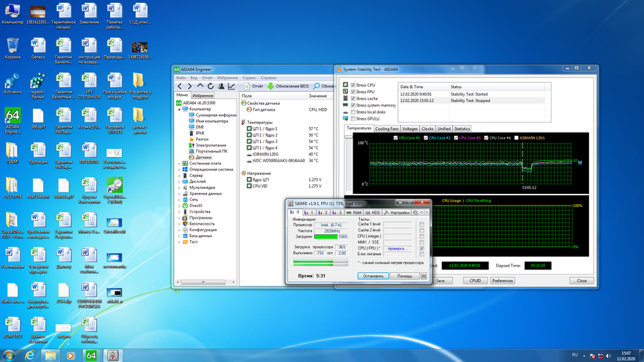The height and width of the screenshot is (362, 644).
Task: Toggle the CPU Core #2 graph checkbox
Action: (426, 137)
